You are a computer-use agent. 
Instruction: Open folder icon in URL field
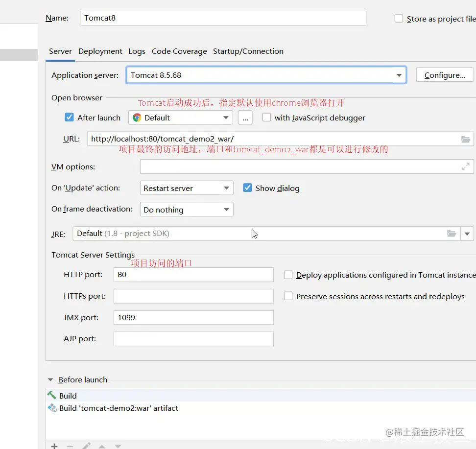pos(465,140)
